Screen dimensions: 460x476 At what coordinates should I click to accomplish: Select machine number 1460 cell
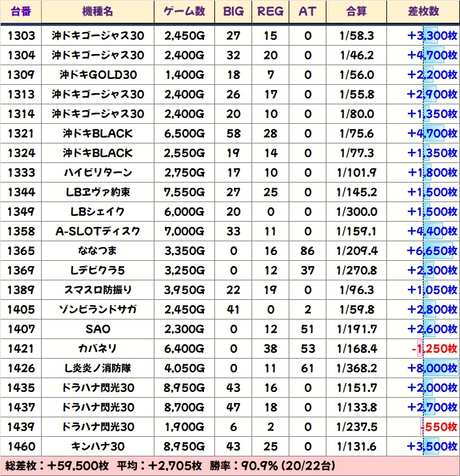(21, 446)
